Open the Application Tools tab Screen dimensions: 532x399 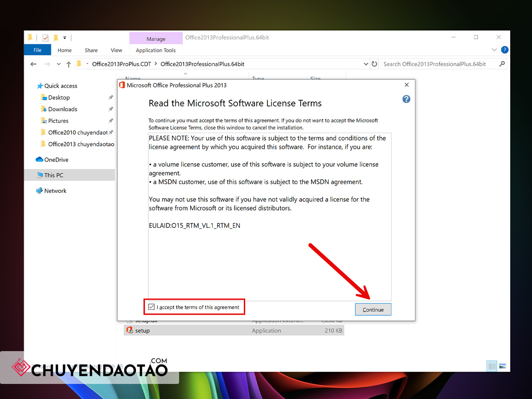point(156,50)
